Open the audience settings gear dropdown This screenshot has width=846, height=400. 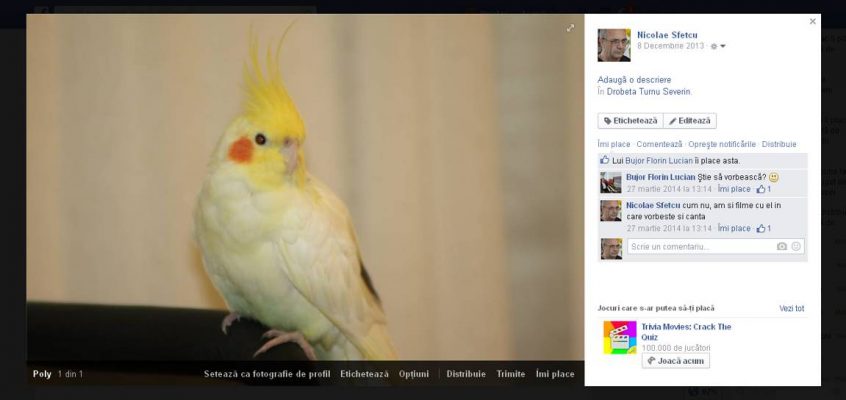point(718,46)
